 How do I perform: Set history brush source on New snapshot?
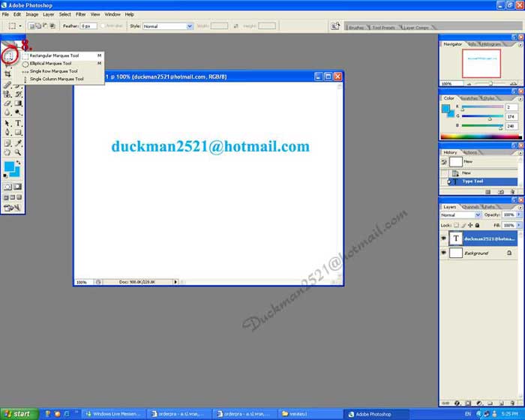tap(444, 162)
